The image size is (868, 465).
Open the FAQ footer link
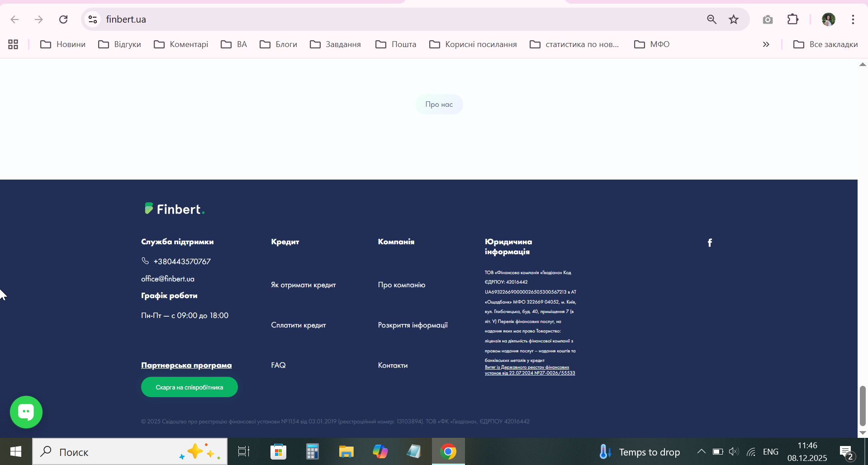click(x=278, y=365)
